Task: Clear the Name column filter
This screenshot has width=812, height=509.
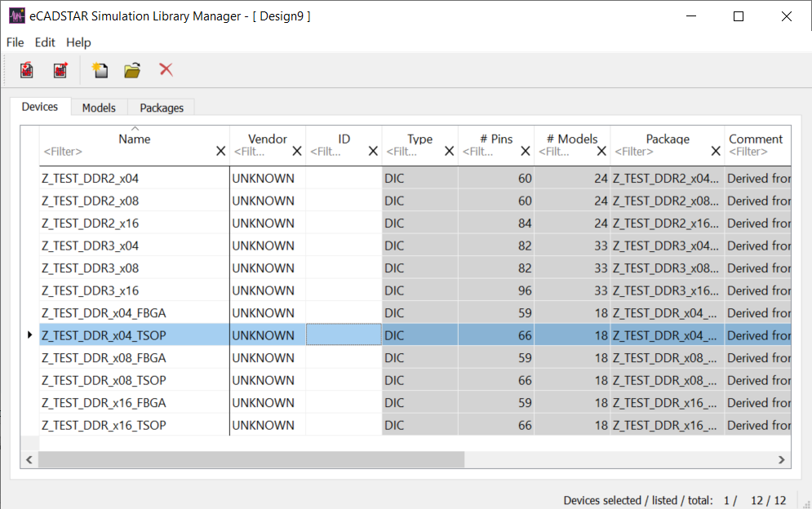Action: pos(220,151)
